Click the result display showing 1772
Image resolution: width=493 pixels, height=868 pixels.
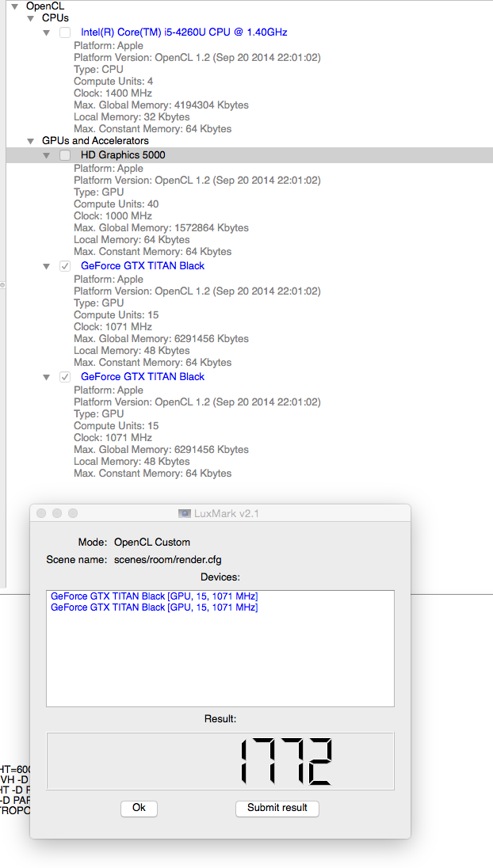(x=220, y=761)
